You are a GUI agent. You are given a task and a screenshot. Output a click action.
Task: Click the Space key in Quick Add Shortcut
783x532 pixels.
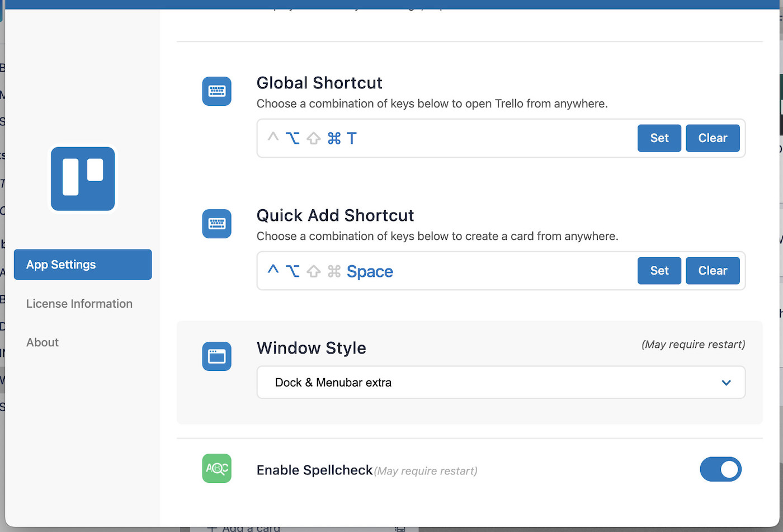tap(370, 271)
